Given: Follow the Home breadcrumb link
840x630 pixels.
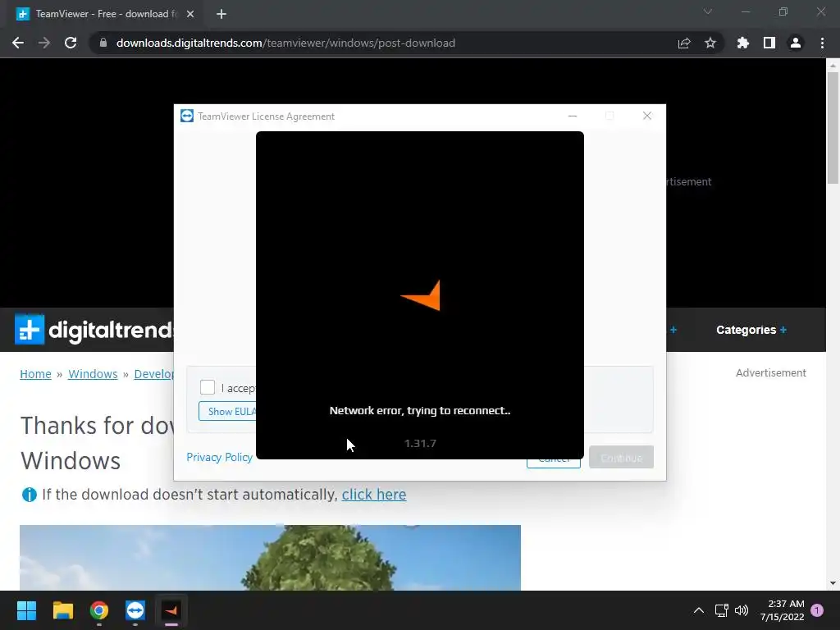Looking at the screenshot, I should (x=35, y=374).
